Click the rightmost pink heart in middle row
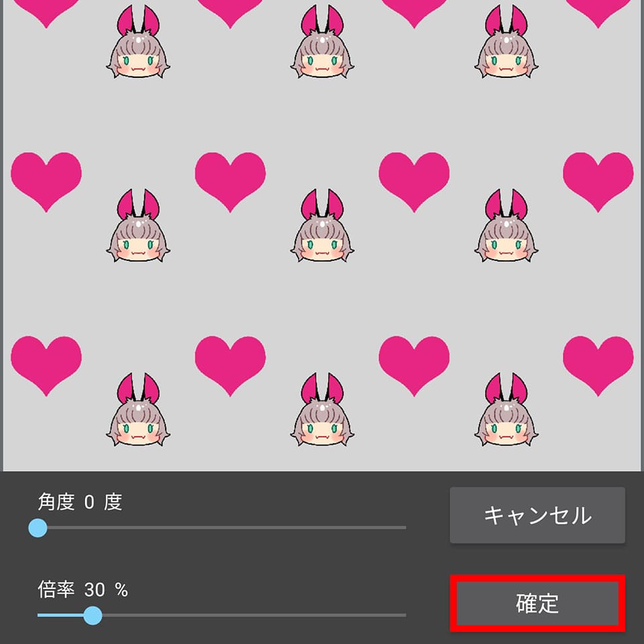Image resolution: width=644 pixels, height=644 pixels. [598, 182]
